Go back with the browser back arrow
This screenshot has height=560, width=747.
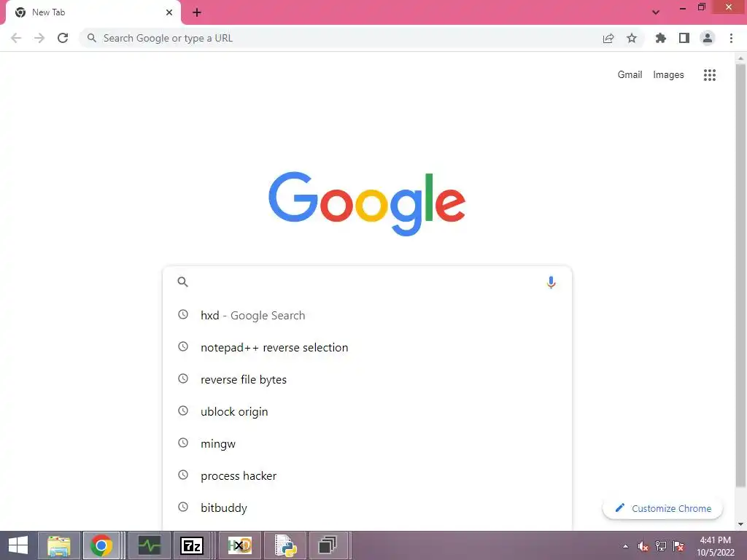(16, 38)
